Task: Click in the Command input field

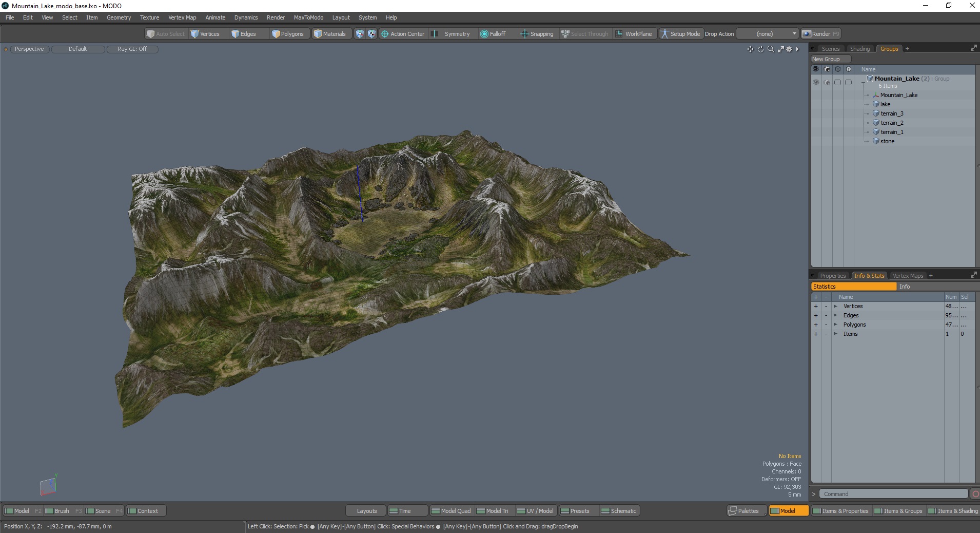Action: pyautogui.click(x=893, y=494)
